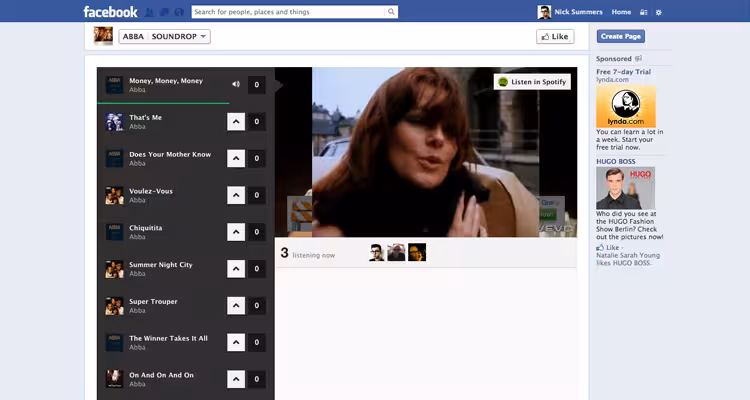750x400 pixels.
Task: Click the second listener avatar
Action: tap(396, 252)
